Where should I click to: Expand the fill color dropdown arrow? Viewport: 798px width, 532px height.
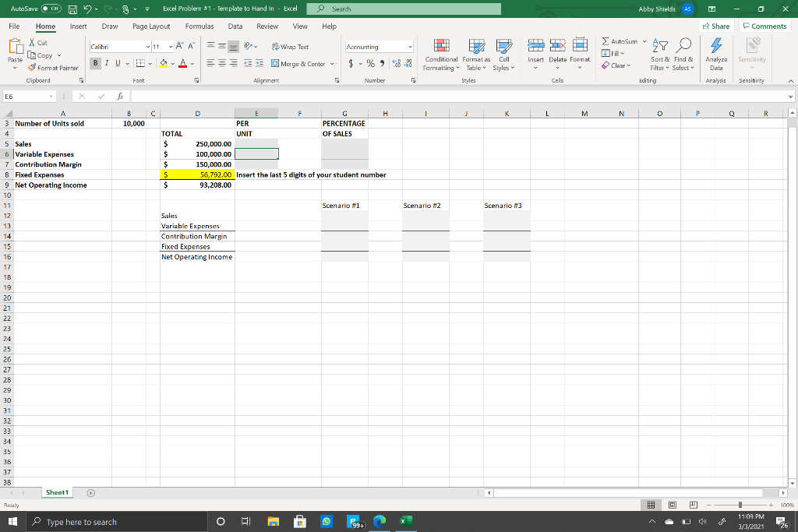(171, 62)
